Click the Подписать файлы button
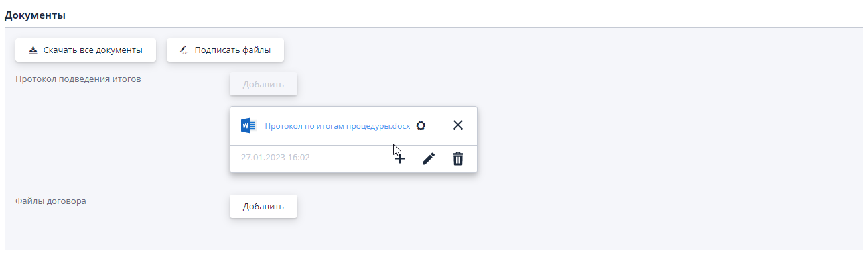Image resolution: width=868 pixels, height=257 pixels. [225, 50]
